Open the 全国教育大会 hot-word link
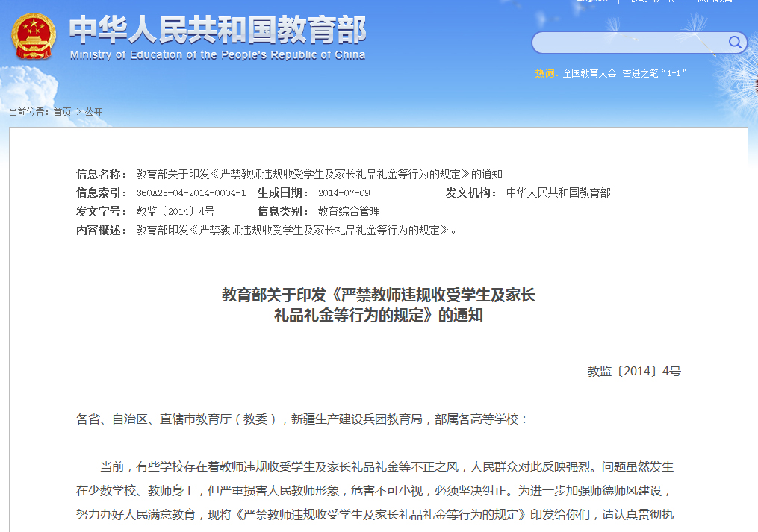The image size is (758, 532). 589,73
